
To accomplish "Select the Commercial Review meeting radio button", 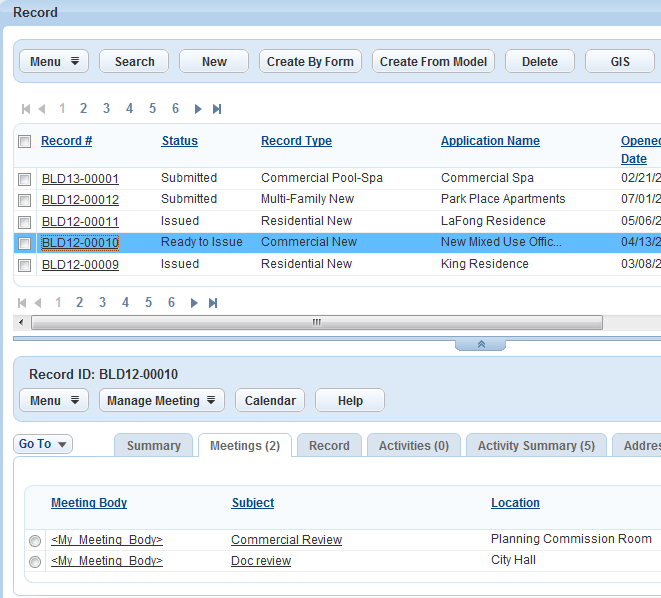I will point(35,541).
